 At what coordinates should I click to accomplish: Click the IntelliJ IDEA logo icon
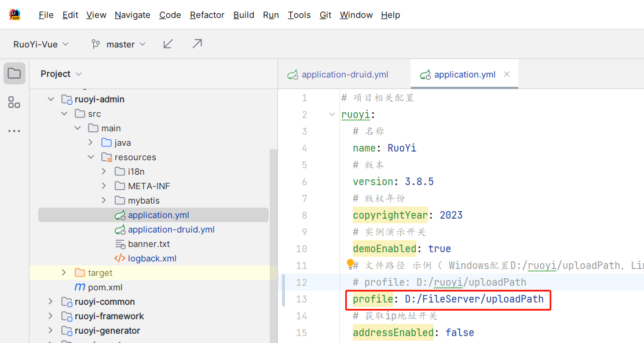tap(15, 14)
